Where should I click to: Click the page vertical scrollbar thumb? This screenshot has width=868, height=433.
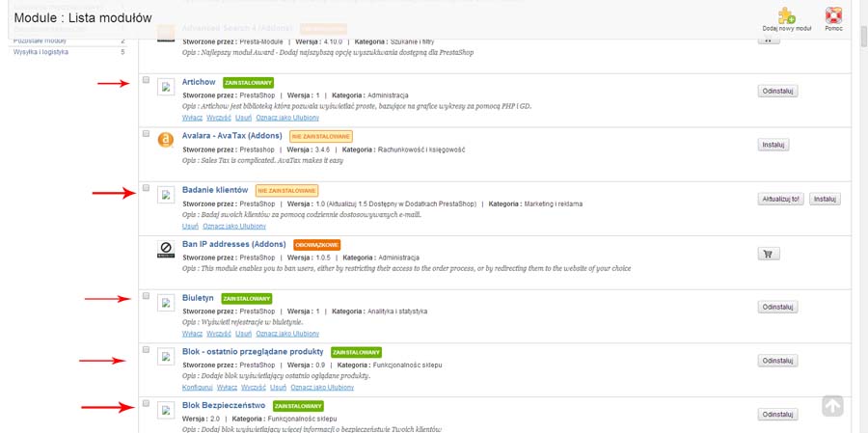coord(863,36)
